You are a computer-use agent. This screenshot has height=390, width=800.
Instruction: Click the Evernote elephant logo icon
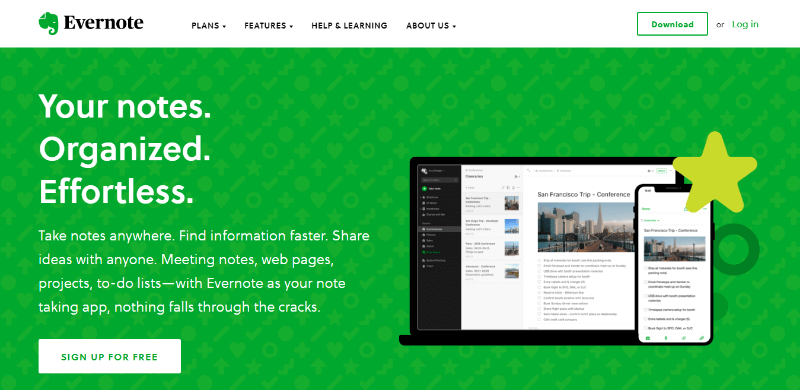[x=48, y=23]
